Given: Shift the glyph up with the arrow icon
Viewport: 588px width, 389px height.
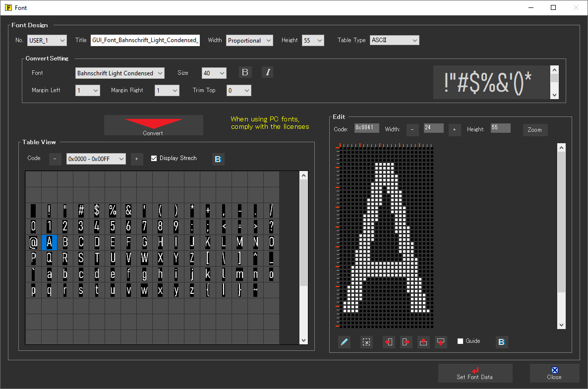Looking at the screenshot, I should point(423,342).
